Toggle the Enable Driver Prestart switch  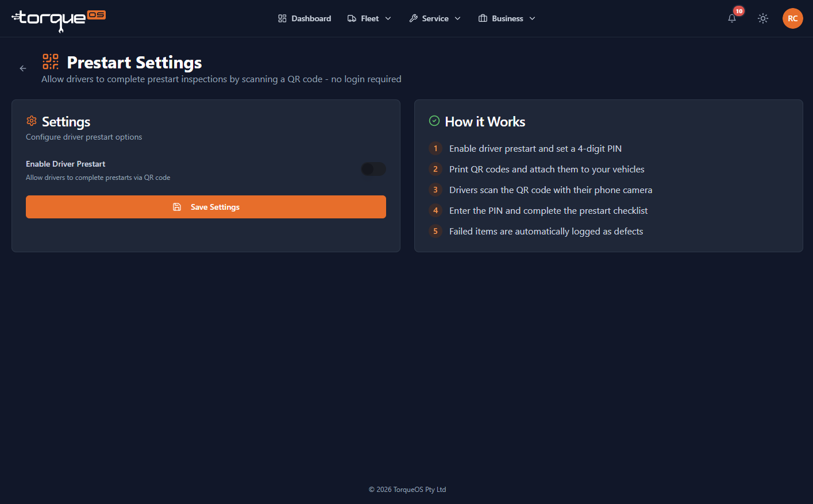pyautogui.click(x=373, y=169)
